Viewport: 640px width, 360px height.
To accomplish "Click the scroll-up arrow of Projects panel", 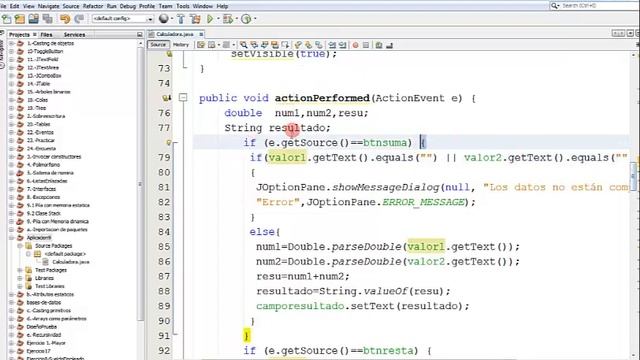I will [x=140, y=43].
